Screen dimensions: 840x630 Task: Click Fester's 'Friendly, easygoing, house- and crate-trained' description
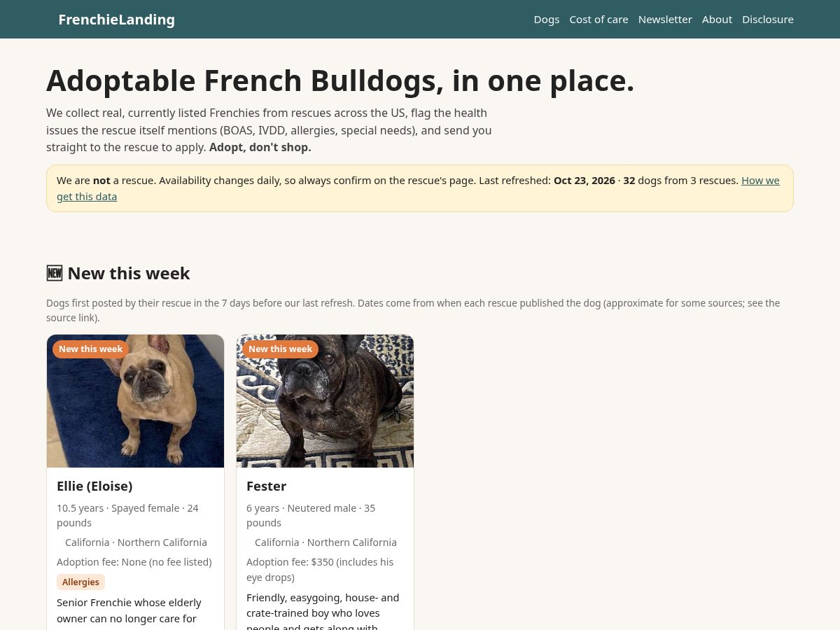(323, 612)
